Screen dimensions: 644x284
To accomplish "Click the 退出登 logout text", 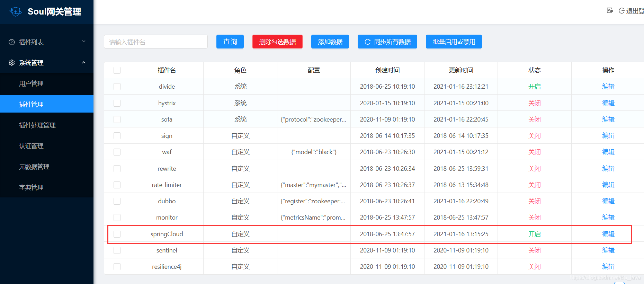I will pyautogui.click(x=635, y=11).
